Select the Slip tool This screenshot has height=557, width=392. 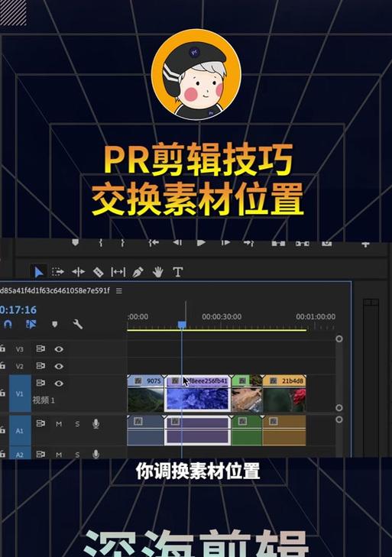tap(118, 272)
